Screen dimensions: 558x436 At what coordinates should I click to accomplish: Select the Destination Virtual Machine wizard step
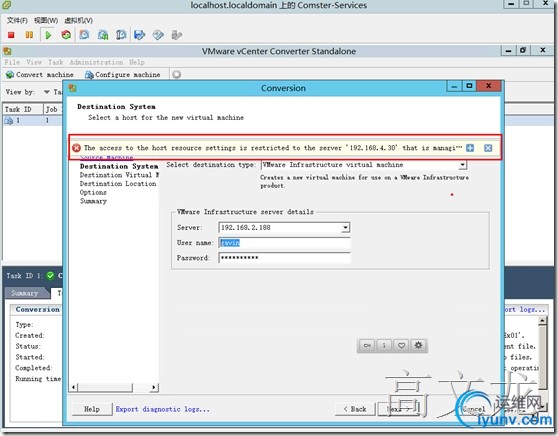click(119, 175)
